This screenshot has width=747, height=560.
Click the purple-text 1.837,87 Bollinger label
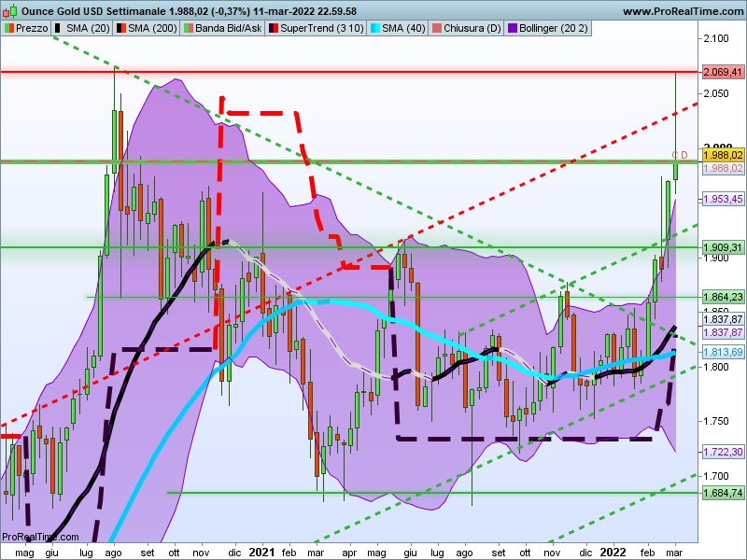[723, 332]
